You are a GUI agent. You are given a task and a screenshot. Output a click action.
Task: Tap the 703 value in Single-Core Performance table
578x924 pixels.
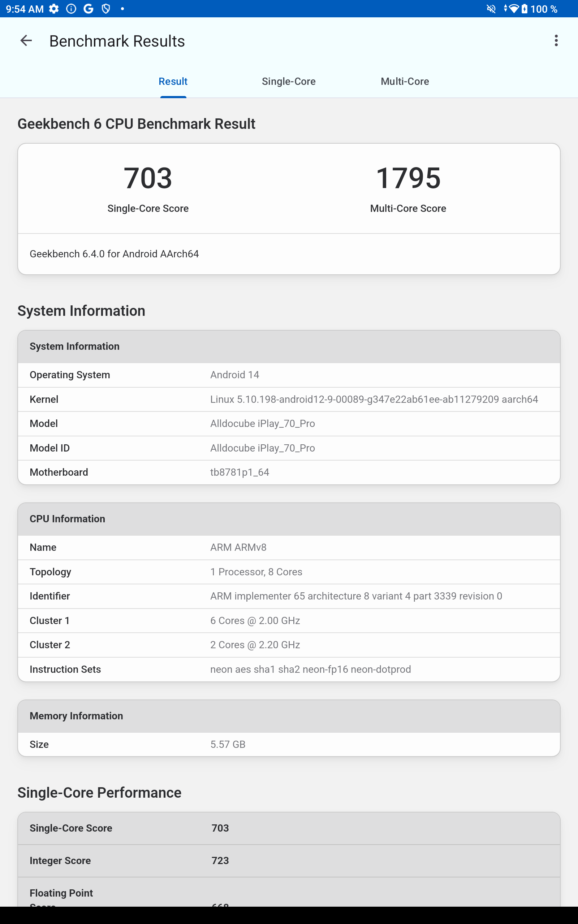[x=220, y=828]
